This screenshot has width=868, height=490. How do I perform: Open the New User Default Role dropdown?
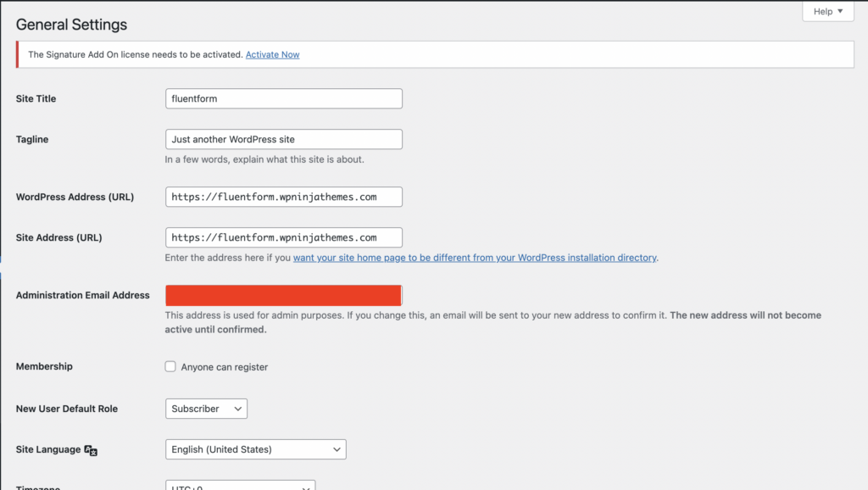click(x=206, y=409)
